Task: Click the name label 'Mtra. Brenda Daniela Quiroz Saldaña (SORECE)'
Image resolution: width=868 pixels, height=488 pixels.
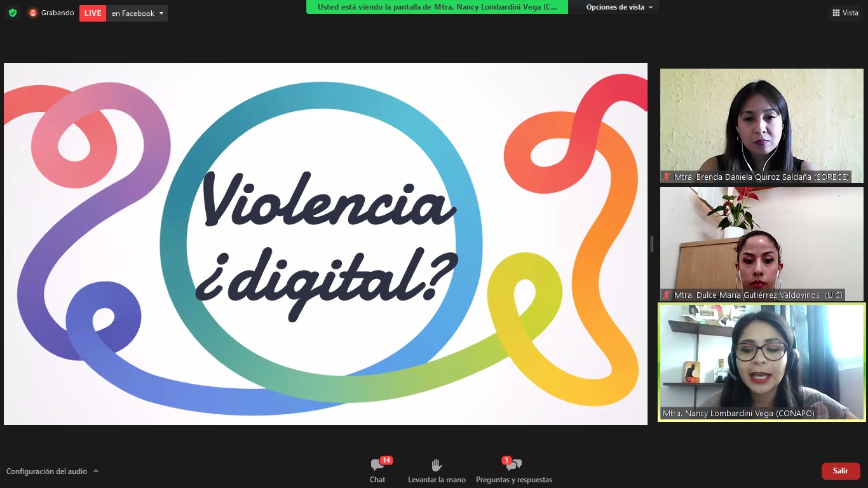Action: click(x=761, y=177)
